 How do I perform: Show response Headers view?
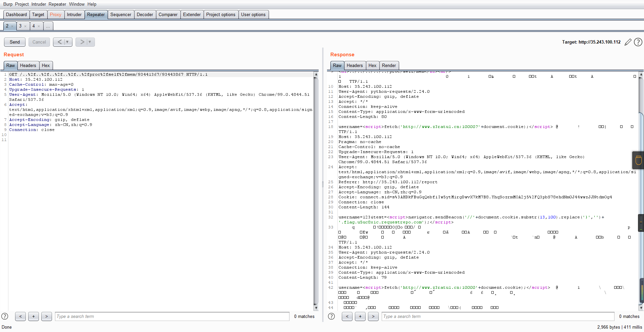coord(355,66)
